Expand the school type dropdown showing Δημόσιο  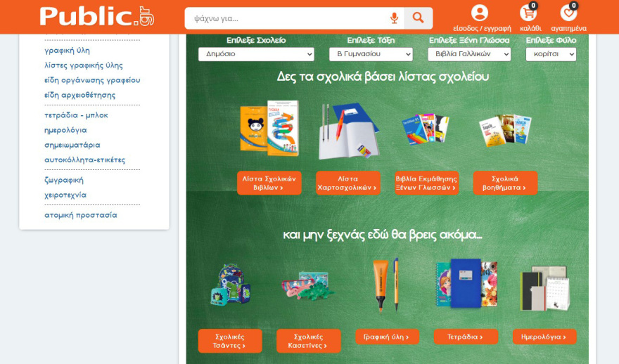(256, 54)
